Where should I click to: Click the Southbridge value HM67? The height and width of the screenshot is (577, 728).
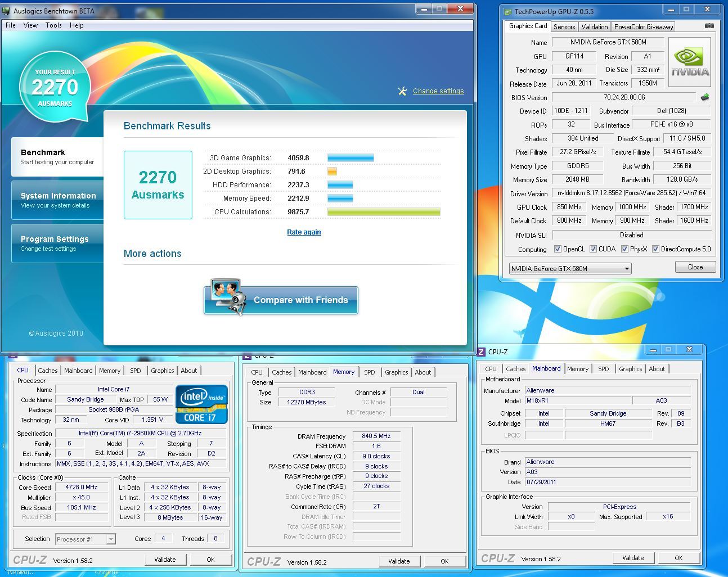(608, 424)
